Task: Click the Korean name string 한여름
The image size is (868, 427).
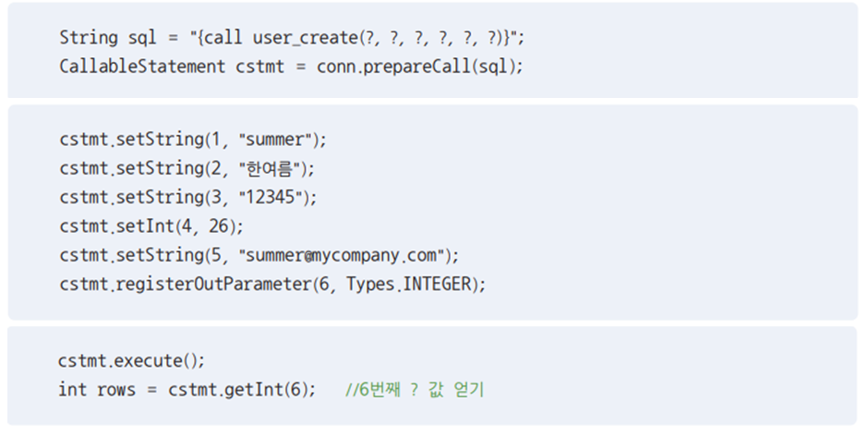Action: coord(269,168)
